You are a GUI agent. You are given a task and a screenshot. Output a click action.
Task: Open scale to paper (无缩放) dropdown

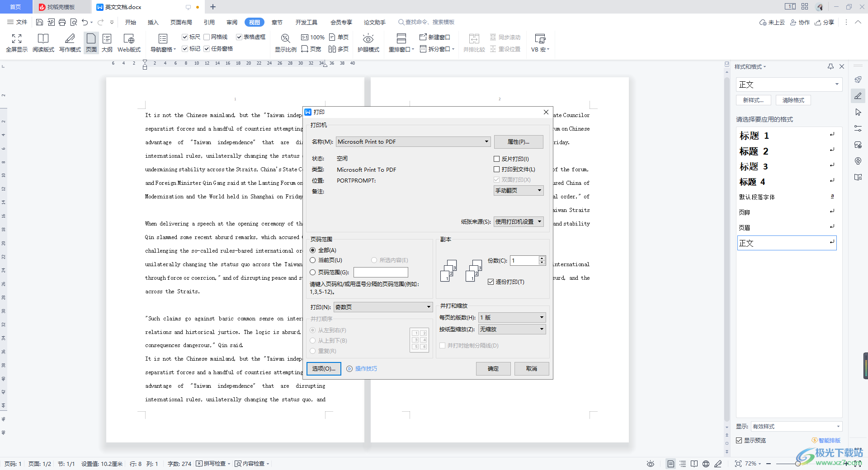tap(512, 329)
